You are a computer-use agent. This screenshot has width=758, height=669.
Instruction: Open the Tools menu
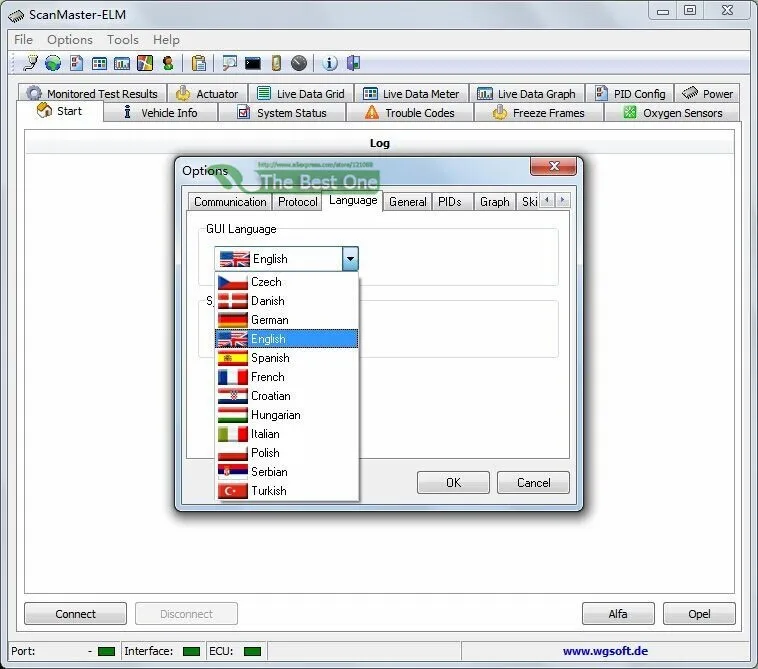click(123, 40)
